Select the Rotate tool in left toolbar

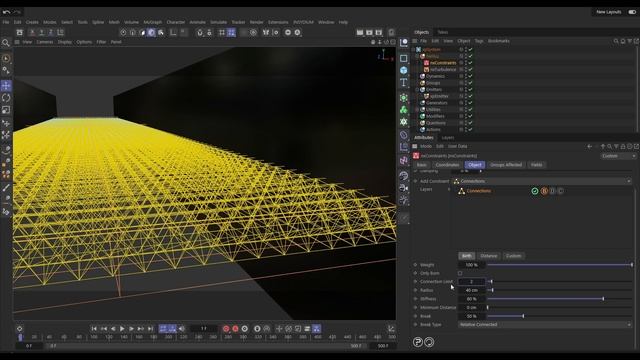point(6,98)
